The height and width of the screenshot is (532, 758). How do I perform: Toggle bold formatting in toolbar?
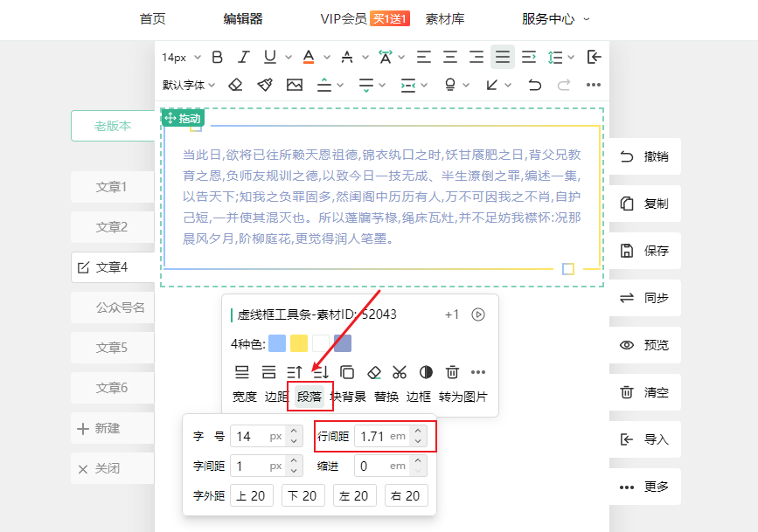(x=218, y=57)
